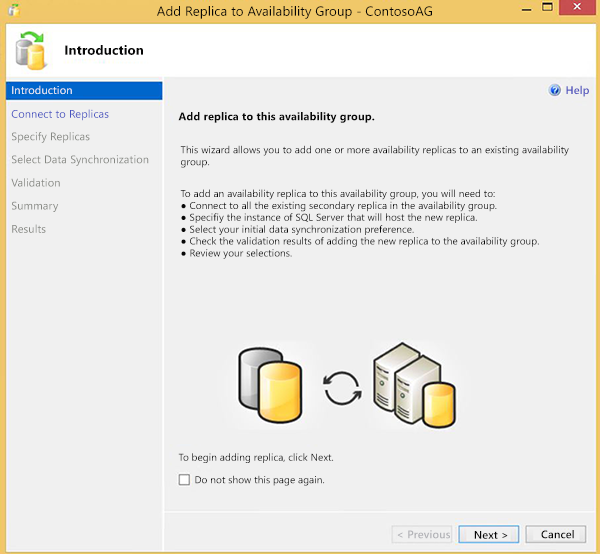
Task: Click the Cancel button
Action: click(556, 534)
